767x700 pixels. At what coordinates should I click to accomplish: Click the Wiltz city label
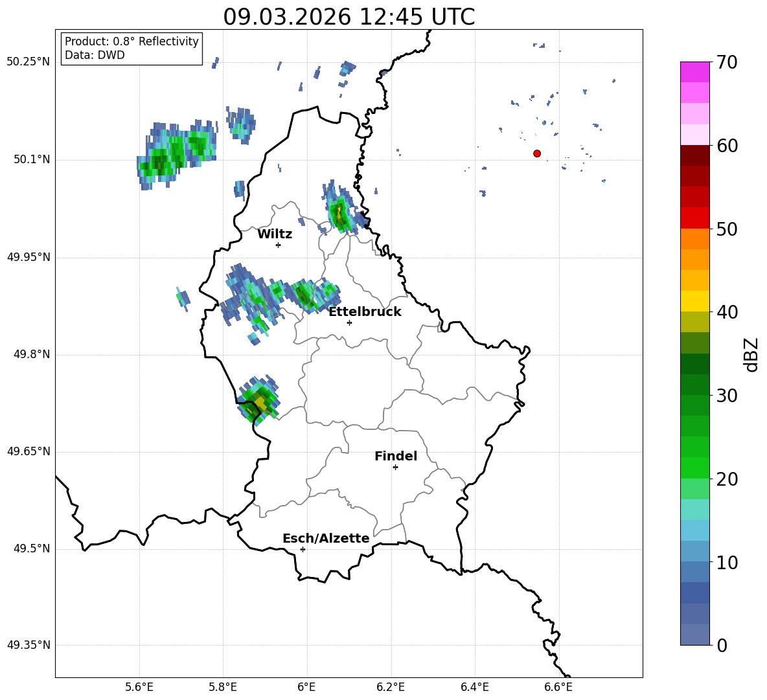point(275,234)
